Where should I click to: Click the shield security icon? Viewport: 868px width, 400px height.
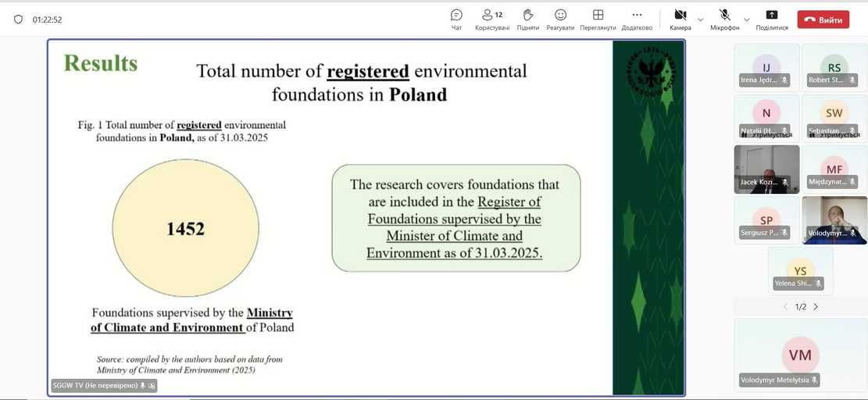click(19, 20)
